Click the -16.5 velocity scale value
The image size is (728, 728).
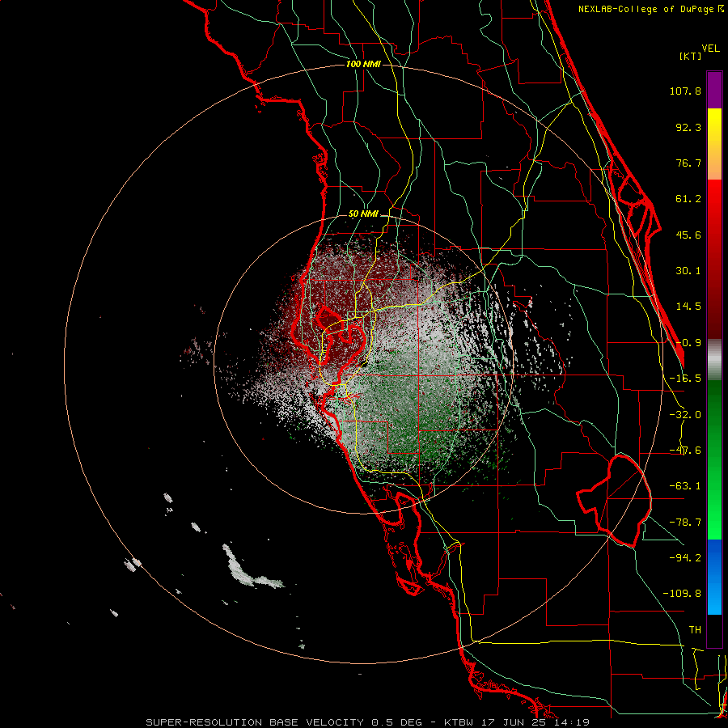tap(685, 379)
